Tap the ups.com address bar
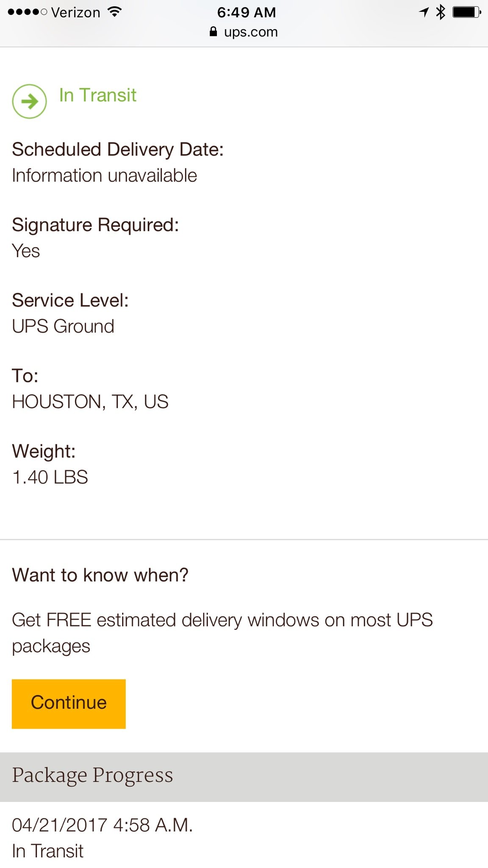This screenshot has width=488, height=868. (x=244, y=32)
